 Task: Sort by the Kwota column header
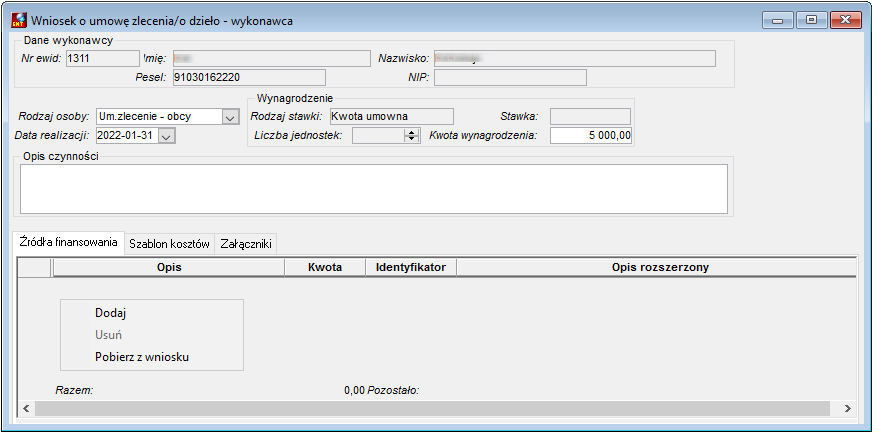(325, 267)
